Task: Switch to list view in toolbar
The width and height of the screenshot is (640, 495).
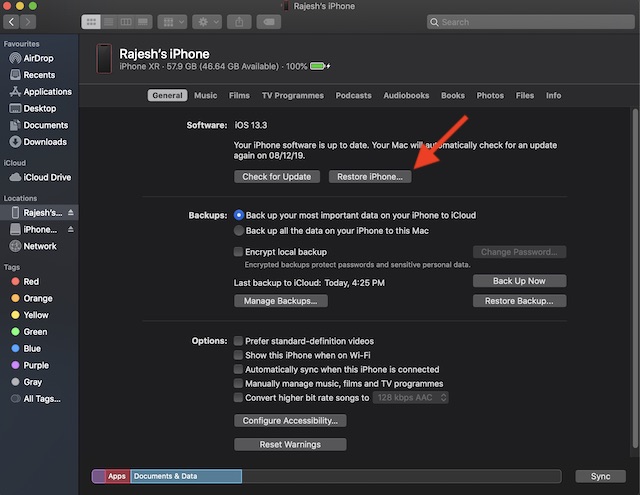Action: pos(109,22)
